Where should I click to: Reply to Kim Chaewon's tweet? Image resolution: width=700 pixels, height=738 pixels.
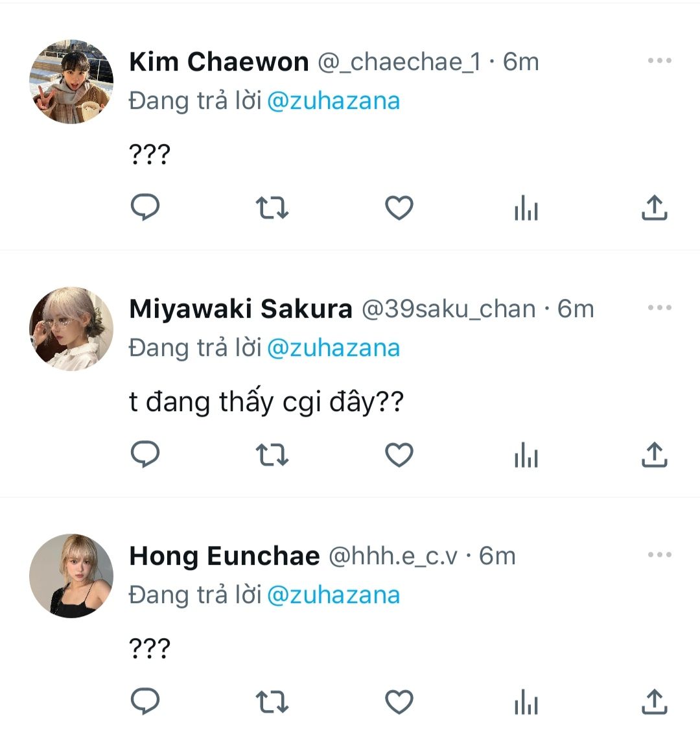pyautogui.click(x=145, y=208)
